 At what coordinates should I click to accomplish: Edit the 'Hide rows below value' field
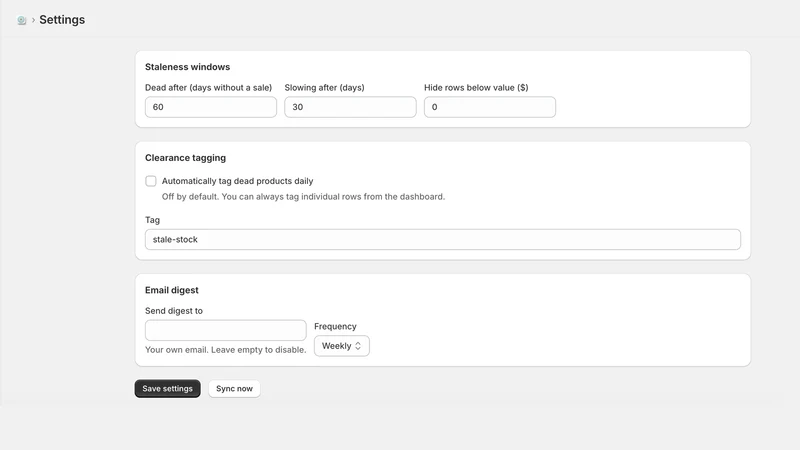[x=490, y=107]
